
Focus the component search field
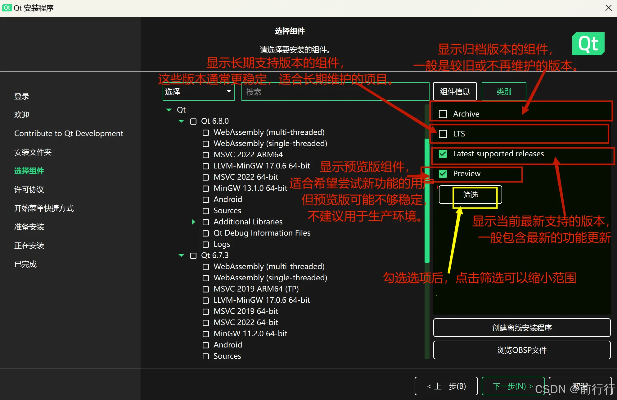(335, 92)
